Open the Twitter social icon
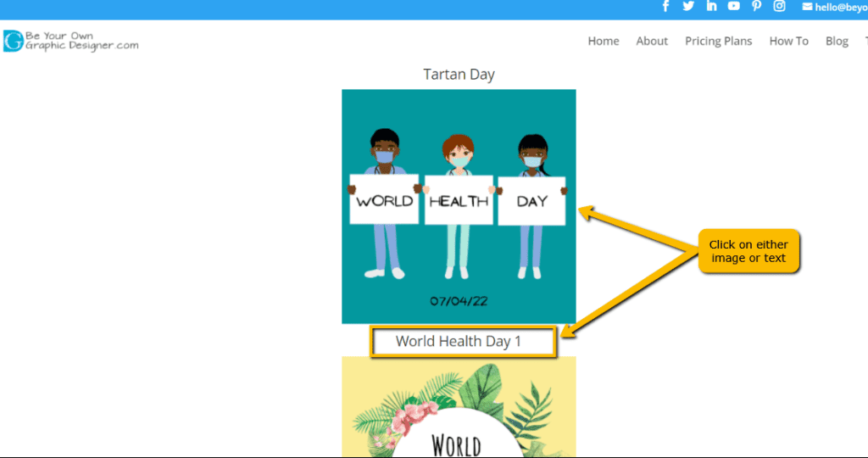The width and height of the screenshot is (868, 458). point(688,6)
